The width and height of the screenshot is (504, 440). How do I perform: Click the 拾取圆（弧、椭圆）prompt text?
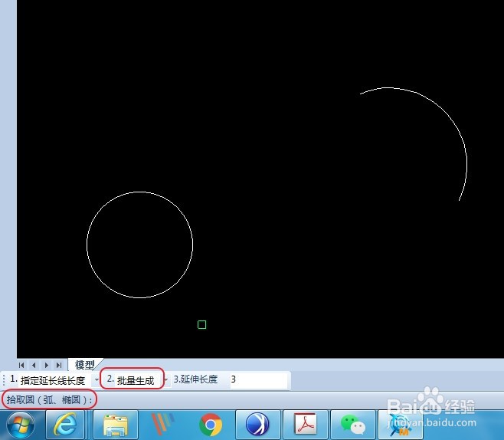pos(49,400)
